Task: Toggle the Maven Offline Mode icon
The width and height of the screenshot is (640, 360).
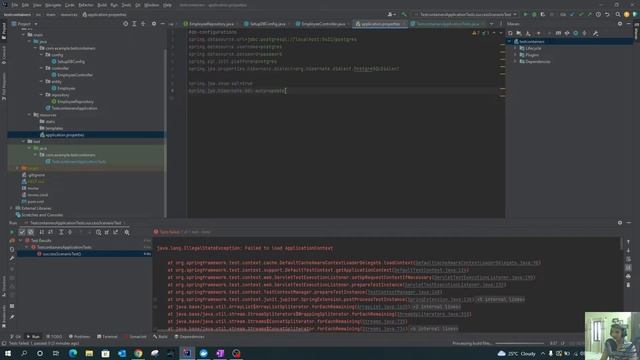Action: point(567,33)
